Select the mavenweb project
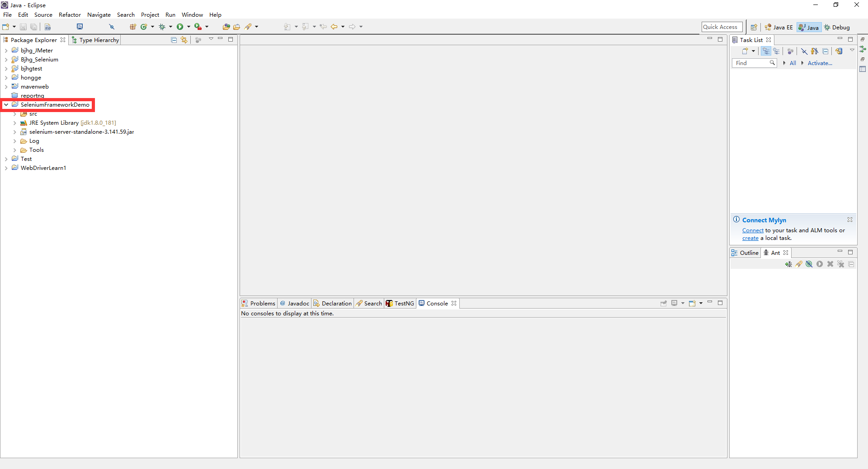This screenshot has width=868, height=469. point(35,87)
